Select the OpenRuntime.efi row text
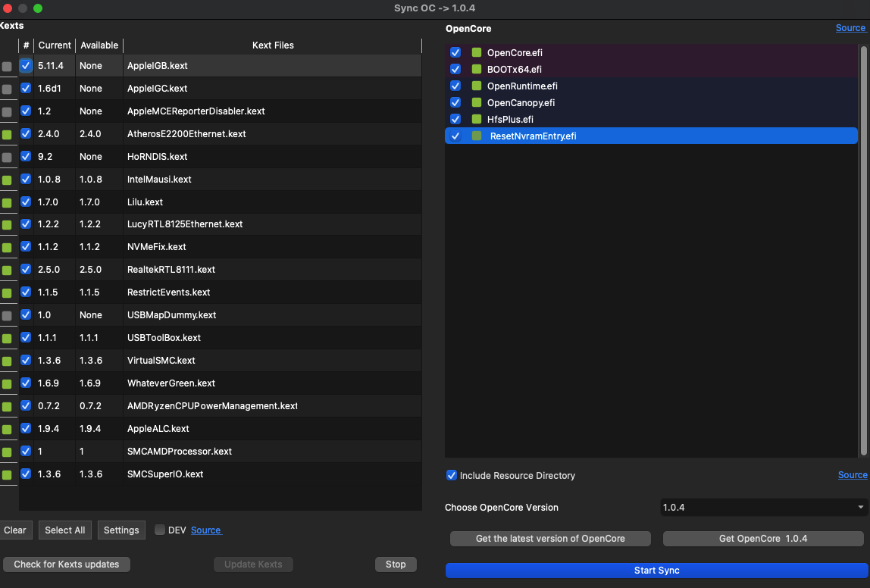The image size is (870, 588). tap(522, 86)
